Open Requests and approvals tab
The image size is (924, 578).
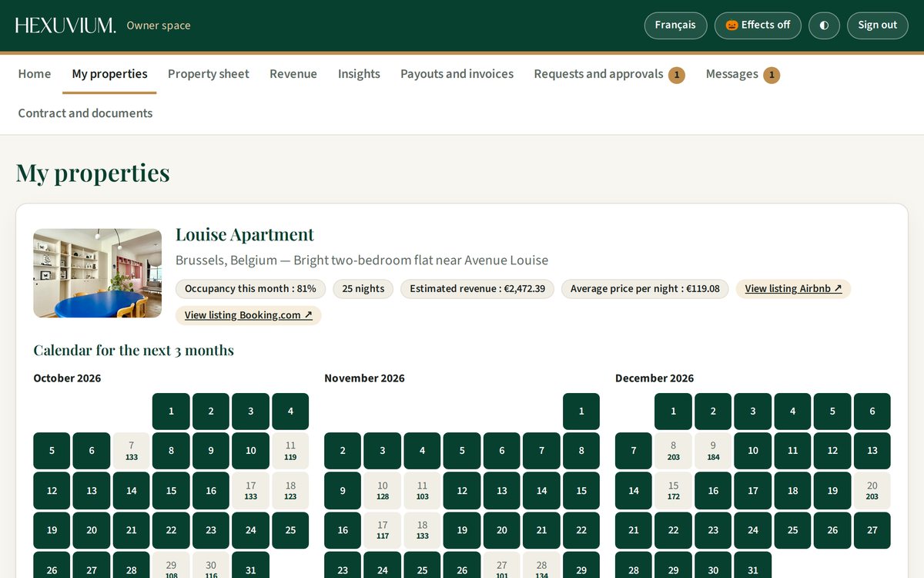[609, 74]
